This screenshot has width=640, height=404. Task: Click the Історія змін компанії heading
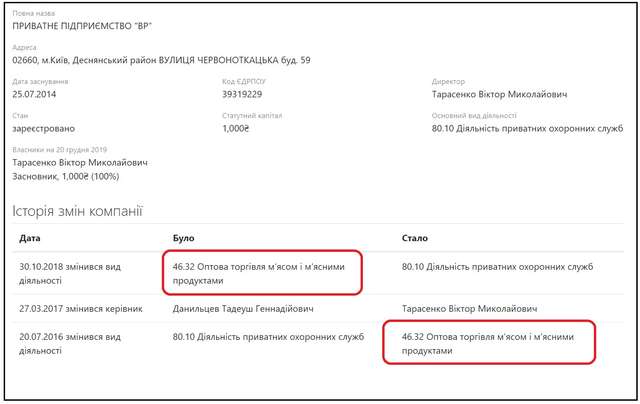pos(77,212)
